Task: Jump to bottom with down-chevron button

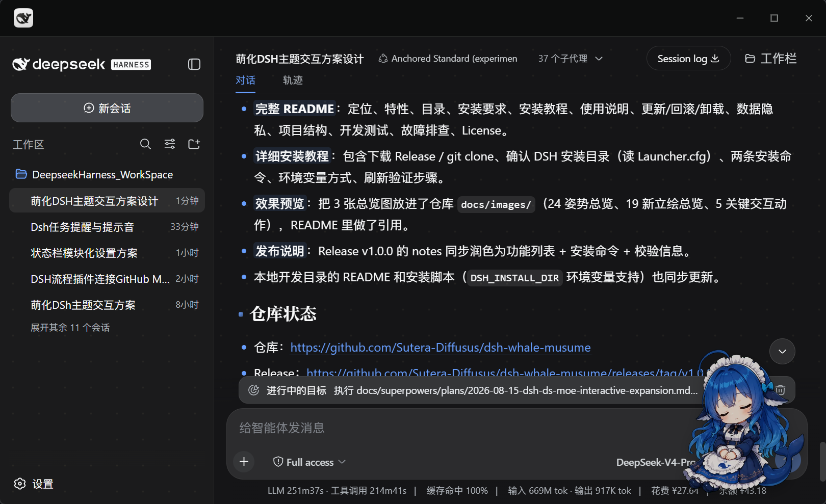Action: (782, 352)
